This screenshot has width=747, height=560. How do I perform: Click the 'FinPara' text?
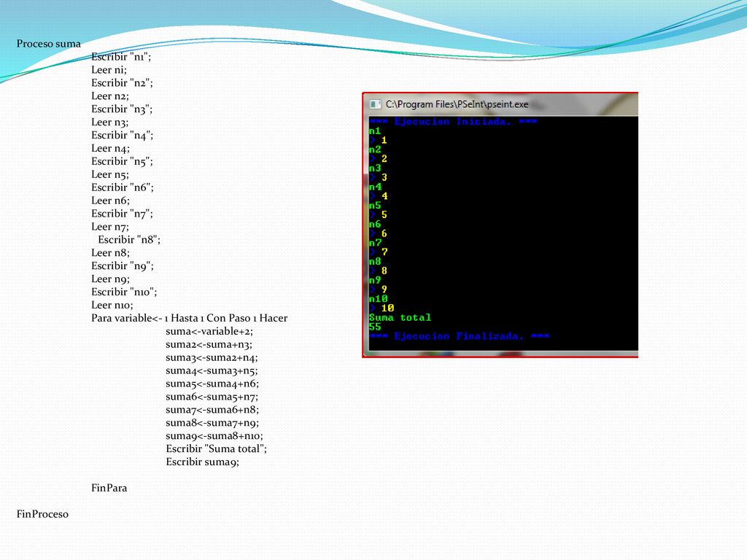pyautogui.click(x=109, y=488)
